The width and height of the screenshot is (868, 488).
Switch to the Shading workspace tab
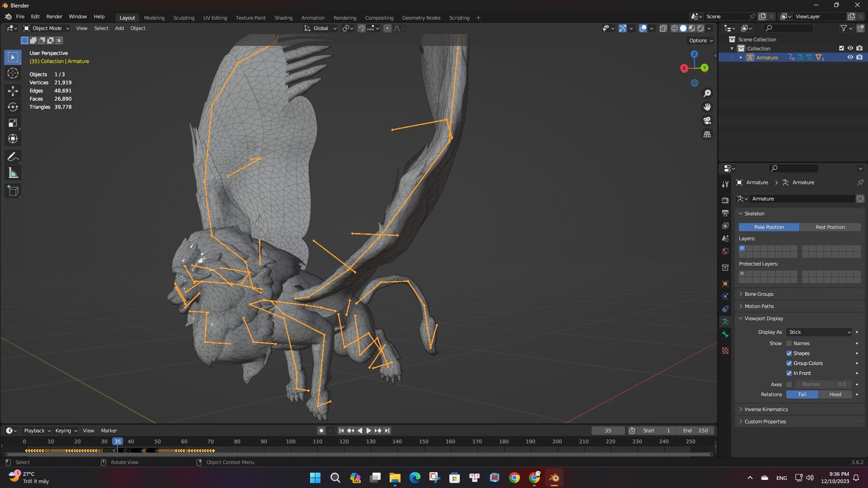tap(283, 18)
